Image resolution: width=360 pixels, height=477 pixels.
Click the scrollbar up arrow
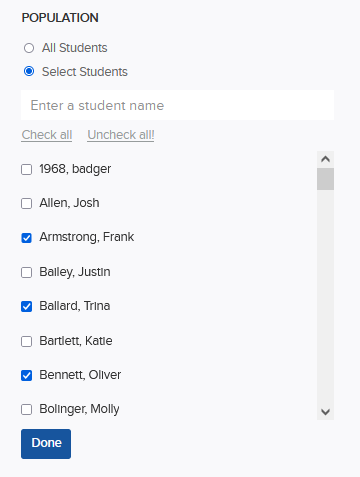point(325,159)
